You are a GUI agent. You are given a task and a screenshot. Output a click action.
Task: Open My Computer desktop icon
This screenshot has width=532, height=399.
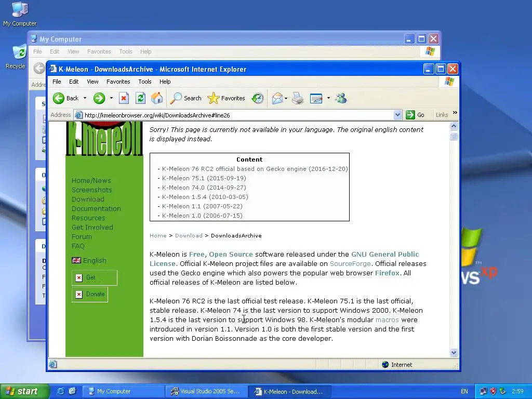20,14
